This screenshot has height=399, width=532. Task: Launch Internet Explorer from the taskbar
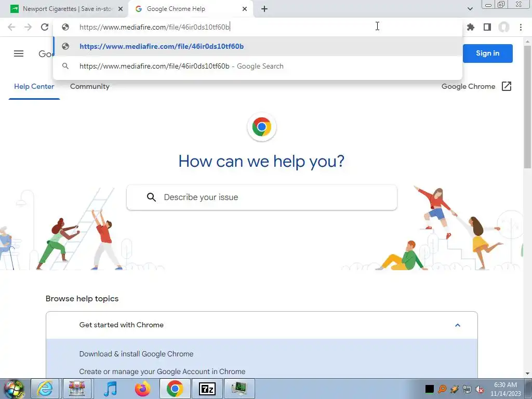point(45,389)
